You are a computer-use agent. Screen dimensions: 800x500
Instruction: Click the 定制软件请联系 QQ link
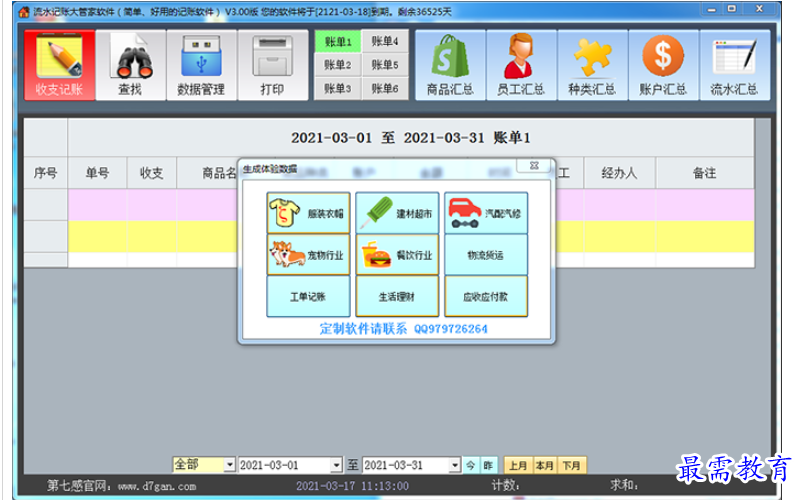coord(404,329)
